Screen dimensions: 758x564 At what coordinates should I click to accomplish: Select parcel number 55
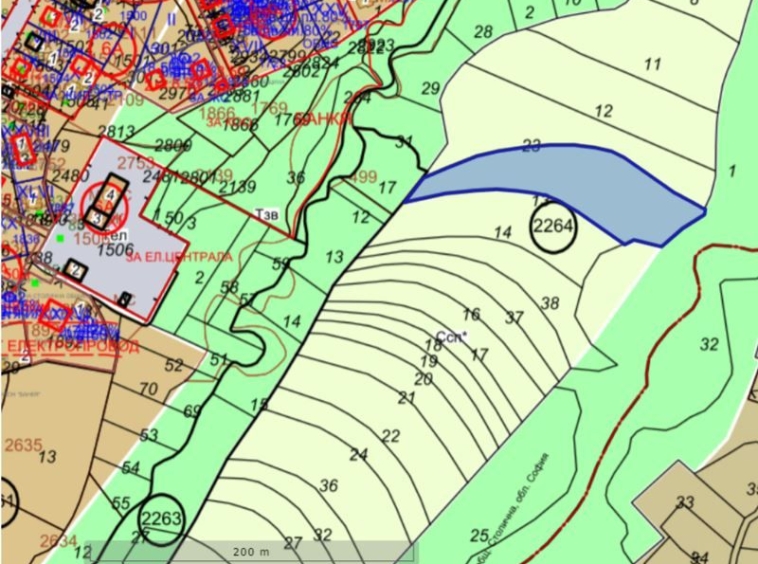[x=121, y=503]
